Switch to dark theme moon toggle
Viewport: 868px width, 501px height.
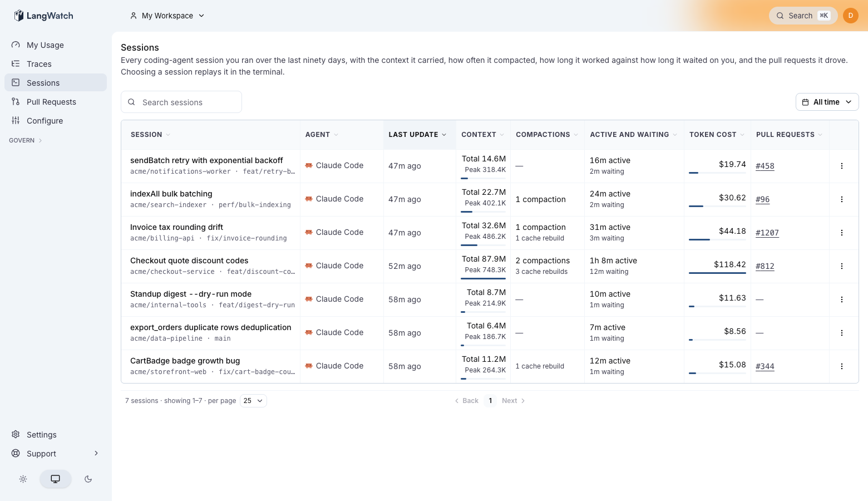[88, 479]
